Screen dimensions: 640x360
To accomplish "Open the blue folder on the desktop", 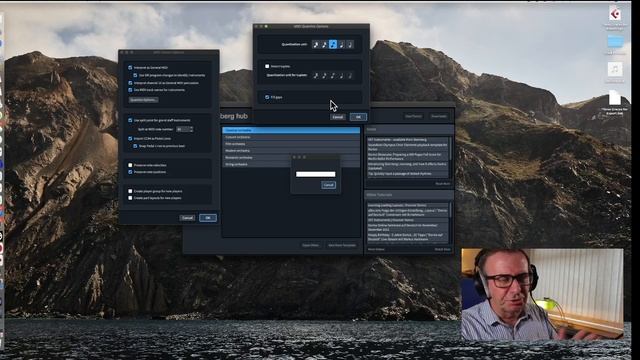I will click(615, 41).
